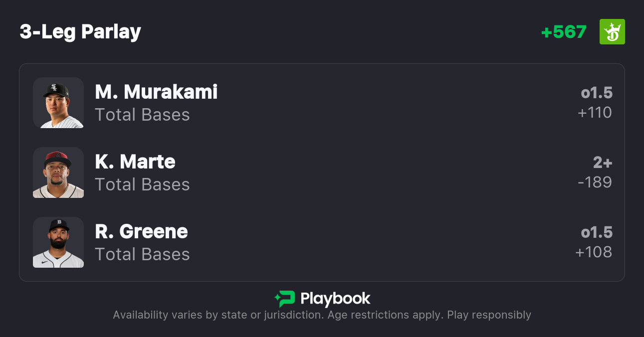Click Total Bases label under Murakami
The height and width of the screenshot is (337, 644).
142,115
